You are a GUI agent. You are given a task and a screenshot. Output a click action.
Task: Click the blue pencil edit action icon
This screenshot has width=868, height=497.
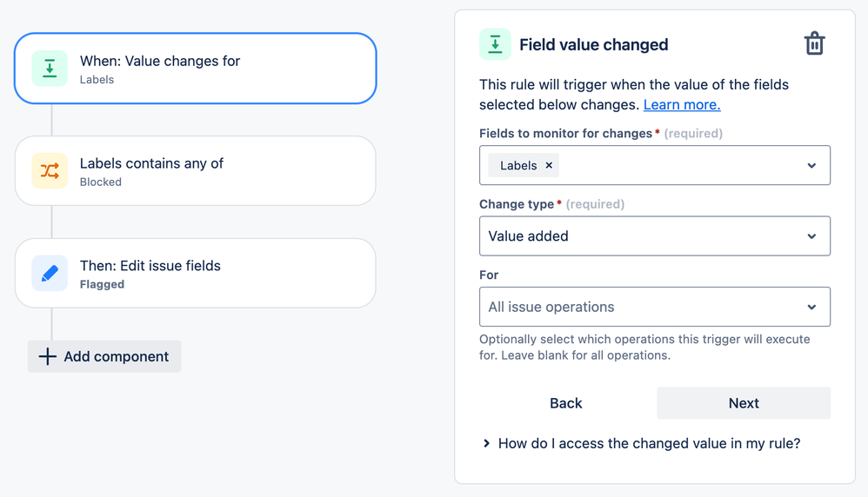(50, 273)
